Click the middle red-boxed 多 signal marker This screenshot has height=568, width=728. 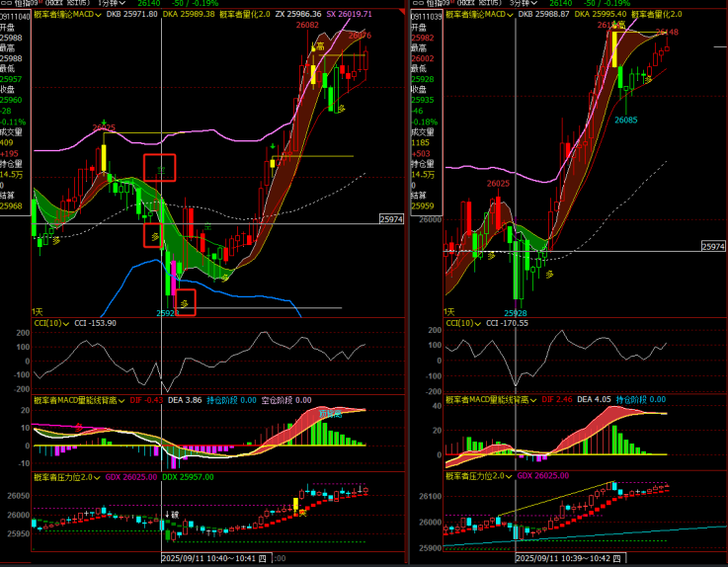153,235
